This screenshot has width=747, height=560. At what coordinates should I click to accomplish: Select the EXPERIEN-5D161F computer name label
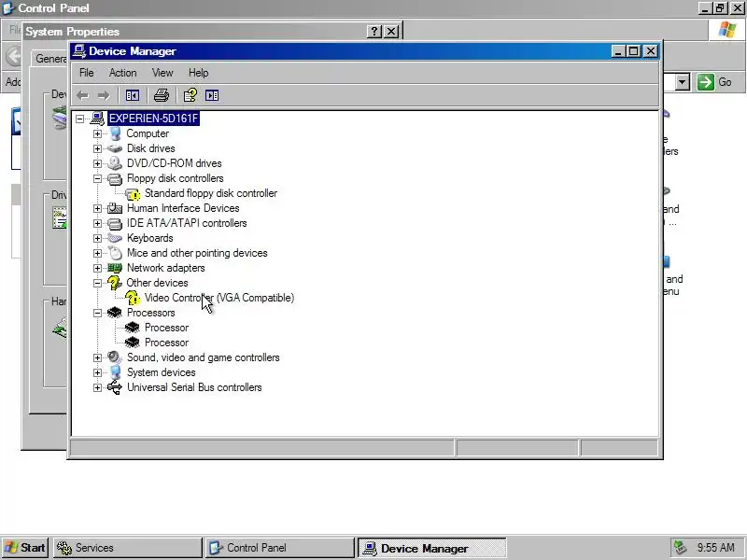click(x=153, y=119)
